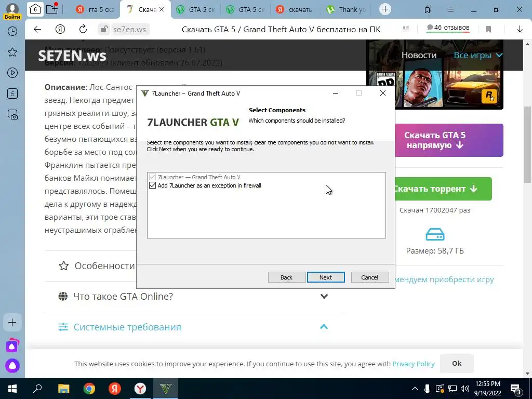Click the SE7EN.ws site logo
532x399 pixels.
click(x=72, y=56)
